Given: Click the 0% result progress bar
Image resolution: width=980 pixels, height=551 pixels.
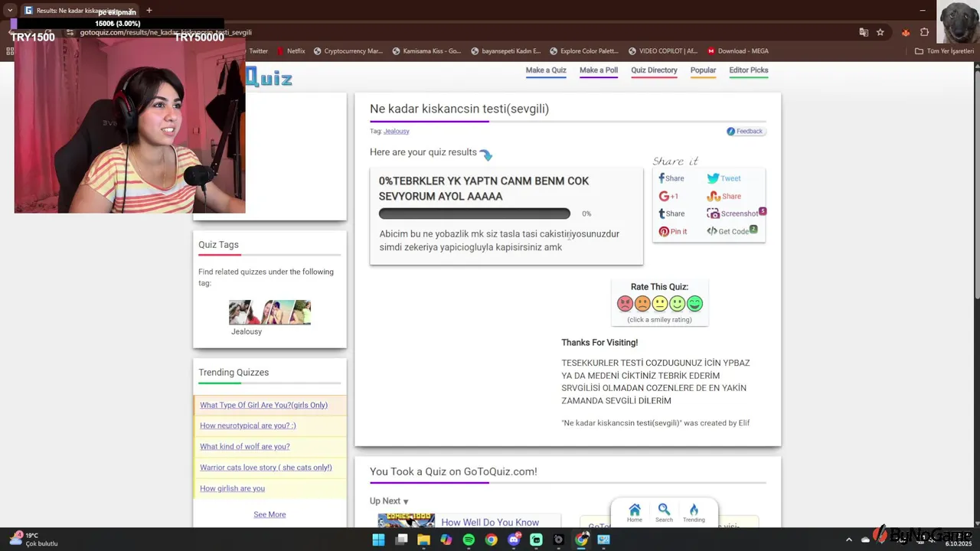Looking at the screenshot, I should tap(475, 214).
